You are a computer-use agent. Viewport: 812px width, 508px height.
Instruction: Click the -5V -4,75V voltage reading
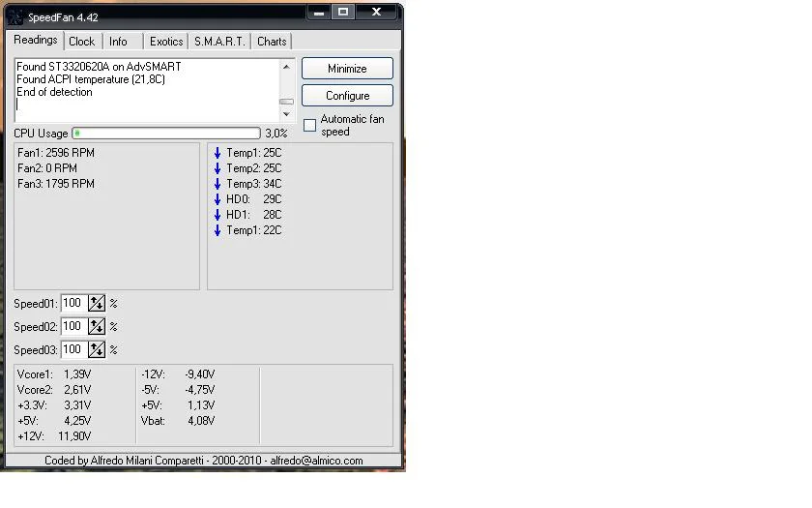tap(178, 390)
